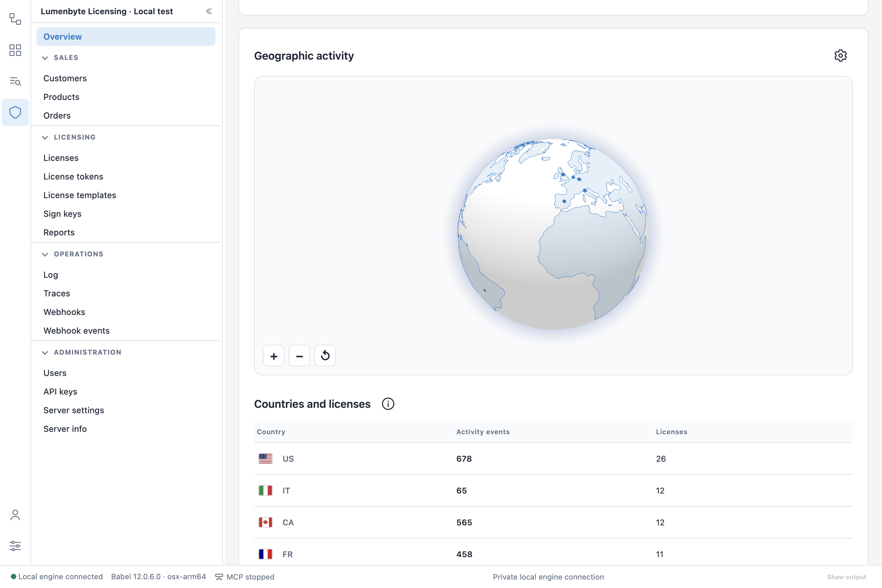
Task: Click the MCP stopped status icon
Action: [x=219, y=577]
